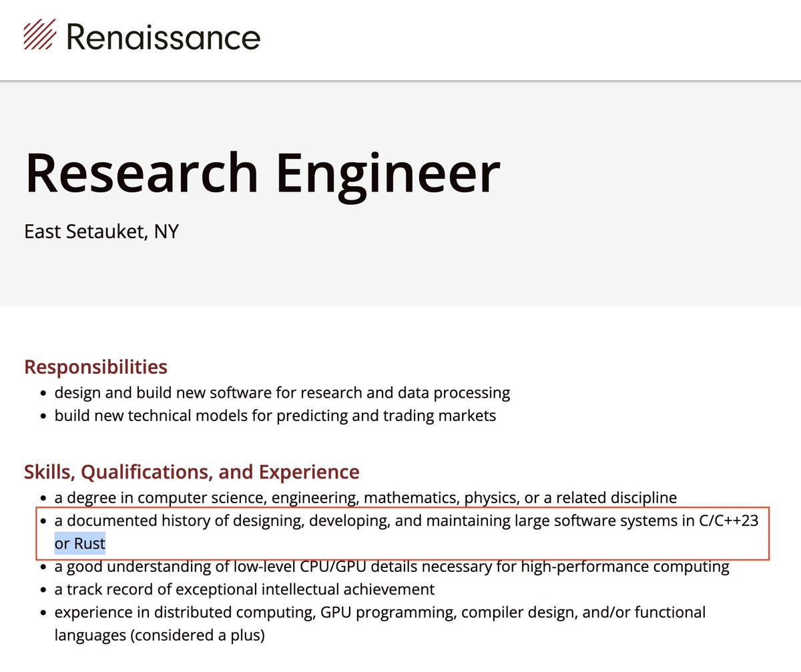Click the "languages (considered a plus)" text
Viewport: 801px width, 672px height.
point(160,635)
